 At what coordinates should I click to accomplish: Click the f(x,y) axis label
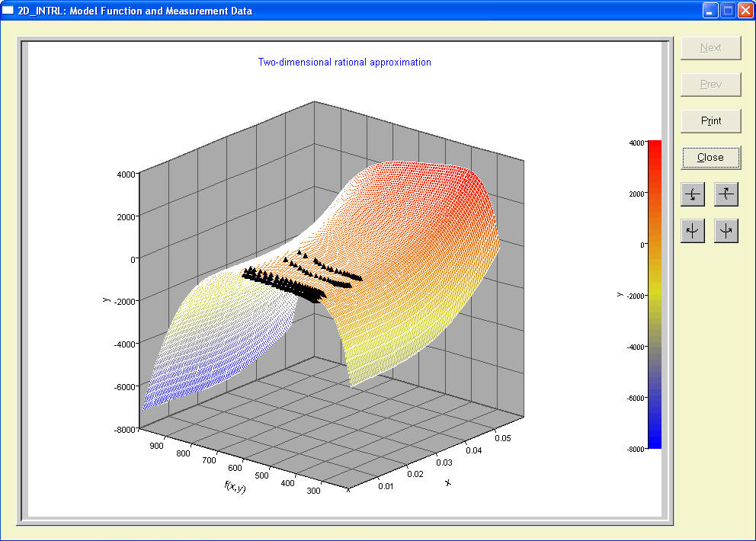coord(235,486)
